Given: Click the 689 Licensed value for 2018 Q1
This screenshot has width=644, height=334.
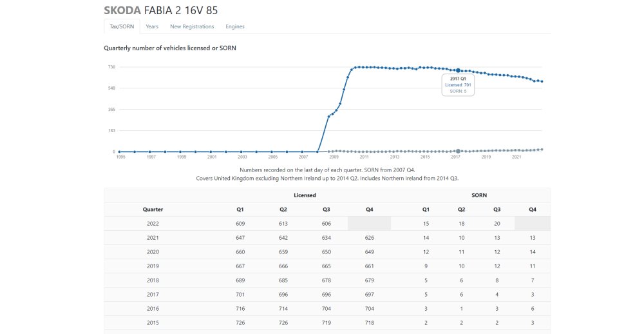Looking at the screenshot, I should [x=240, y=280].
